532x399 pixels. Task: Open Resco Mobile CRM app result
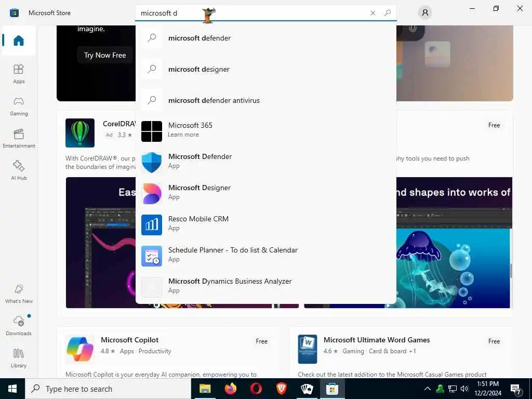265,225
